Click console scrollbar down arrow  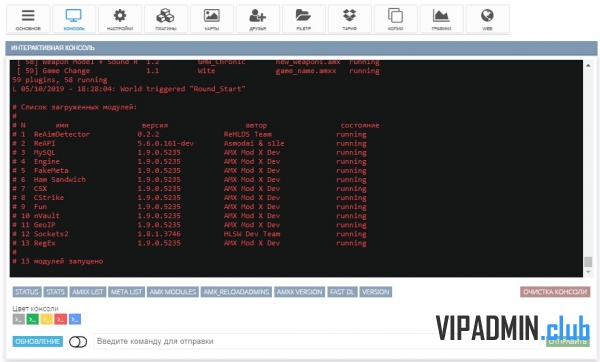pyautogui.click(x=588, y=272)
